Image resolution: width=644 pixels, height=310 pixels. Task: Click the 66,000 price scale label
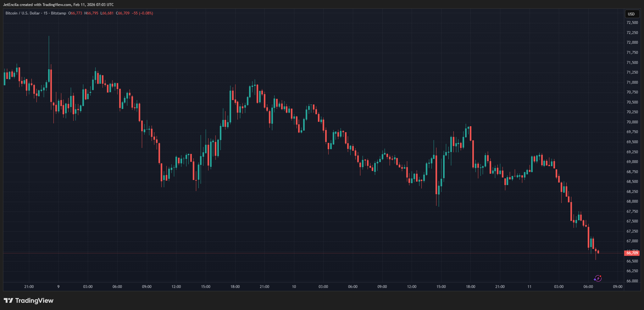(632, 281)
